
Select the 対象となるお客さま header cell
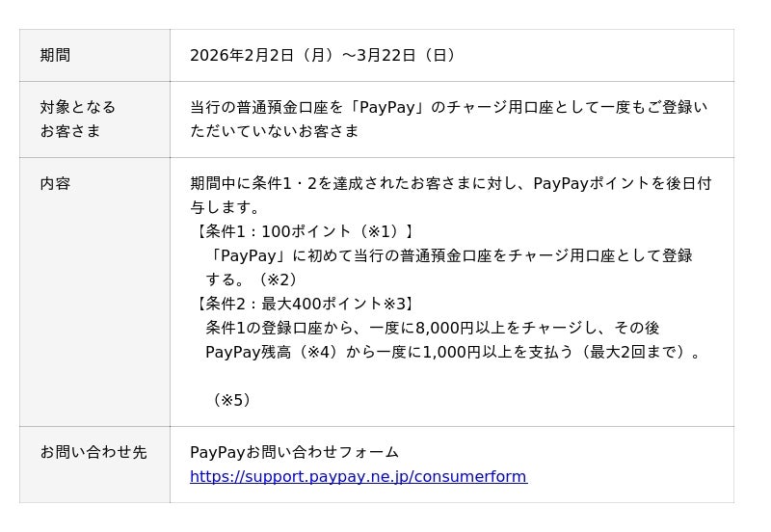[x=77, y=119]
